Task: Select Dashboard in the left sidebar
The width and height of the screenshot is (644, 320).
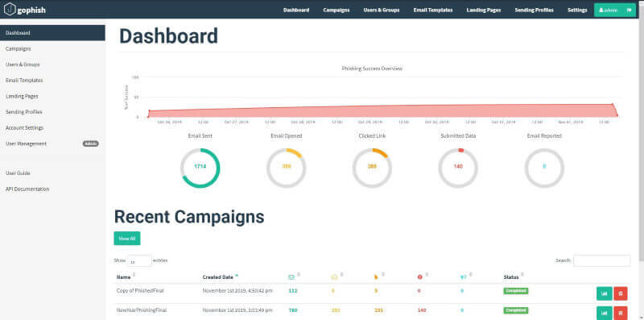Action: 52,32
